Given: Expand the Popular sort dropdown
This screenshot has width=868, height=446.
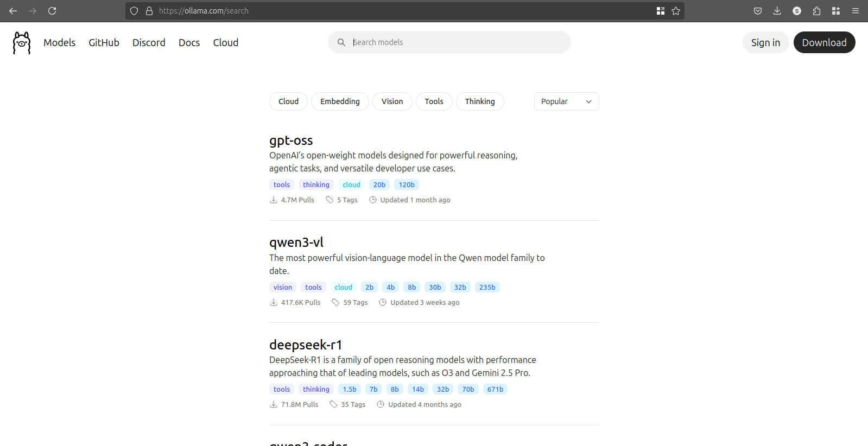Looking at the screenshot, I should coord(566,101).
